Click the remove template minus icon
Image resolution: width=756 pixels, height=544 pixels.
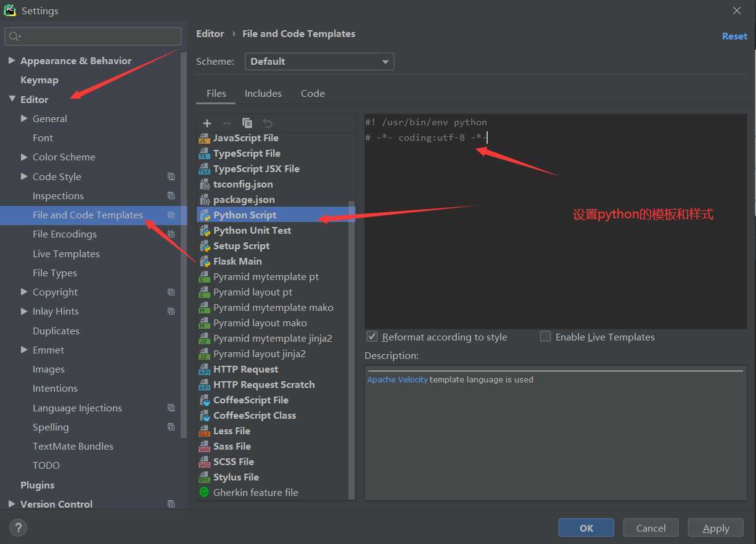pos(226,123)
